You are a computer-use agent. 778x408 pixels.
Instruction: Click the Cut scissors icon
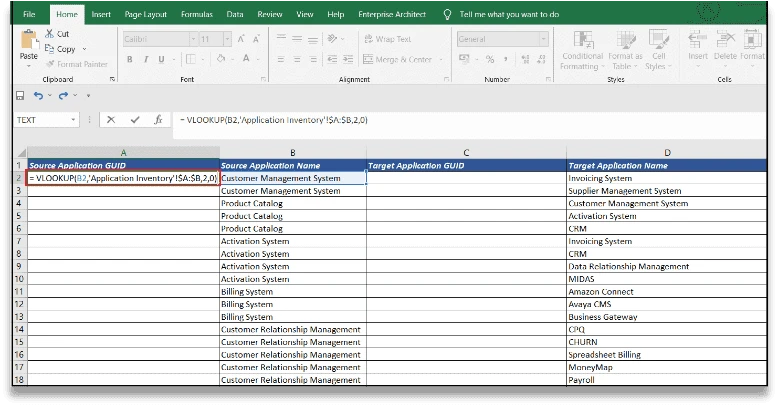point(49,34)
